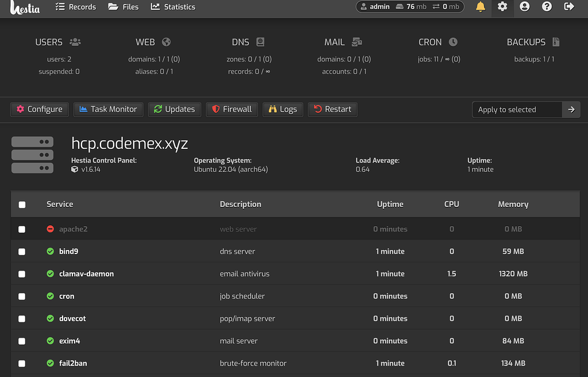This screenshot has height=377, width=588.
Task: Select the apache2 service checkbox
Action: click(22, 228)
